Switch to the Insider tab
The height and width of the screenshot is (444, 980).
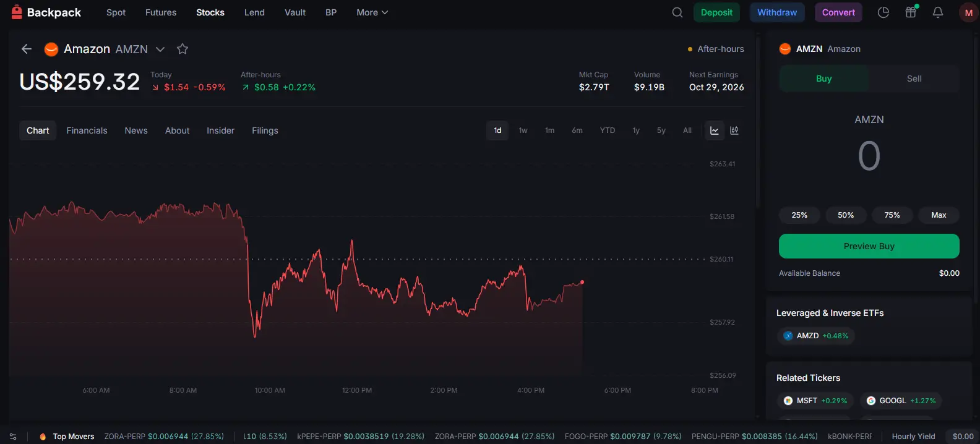tap(220, 130)
